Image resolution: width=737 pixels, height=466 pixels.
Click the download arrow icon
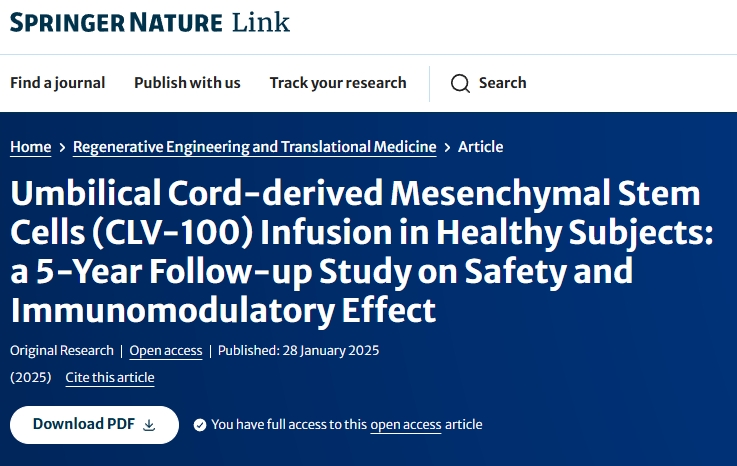149,425
